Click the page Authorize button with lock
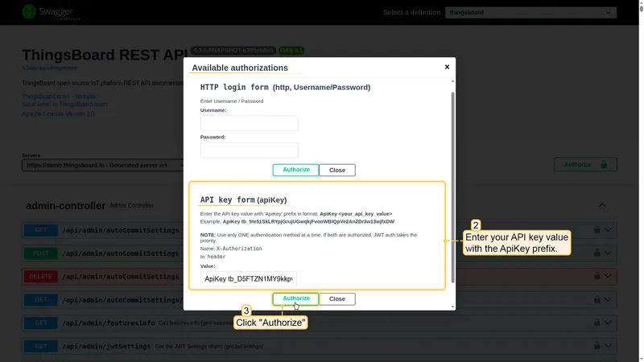 point(585,165)
